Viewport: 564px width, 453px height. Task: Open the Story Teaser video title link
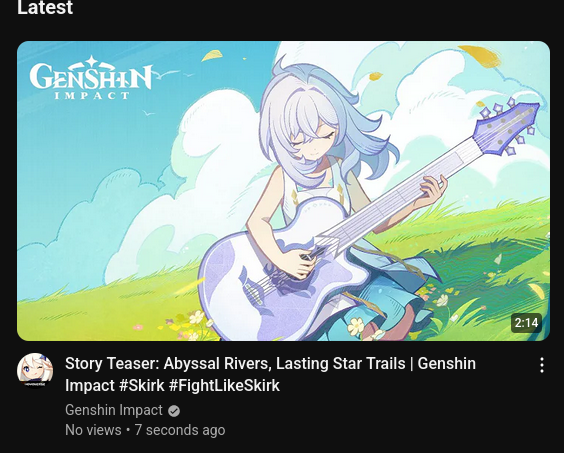[x=270, y=374]
